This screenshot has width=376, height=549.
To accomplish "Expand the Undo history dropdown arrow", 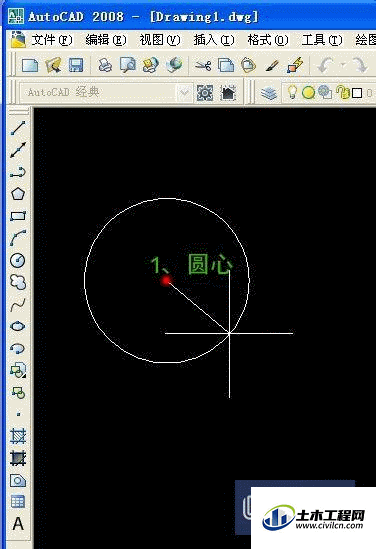I will click(x=343, y=65).
